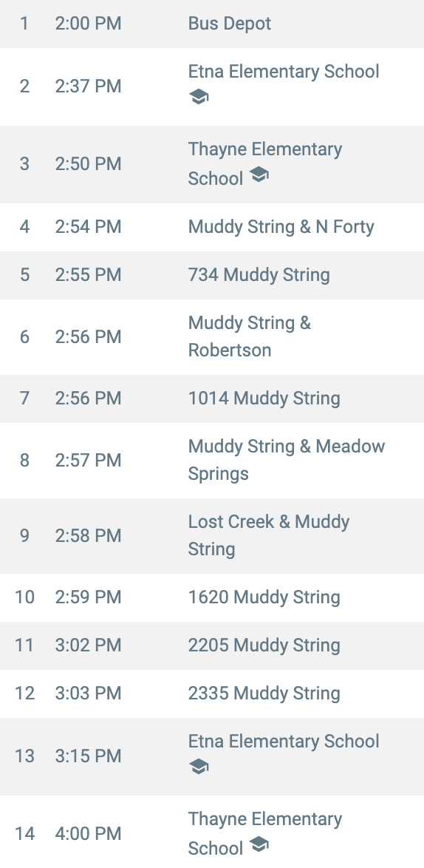This screenshot has height=868, width=424.
Task: Click school icon under first Etna Elementary School
Action: (199, 98)
